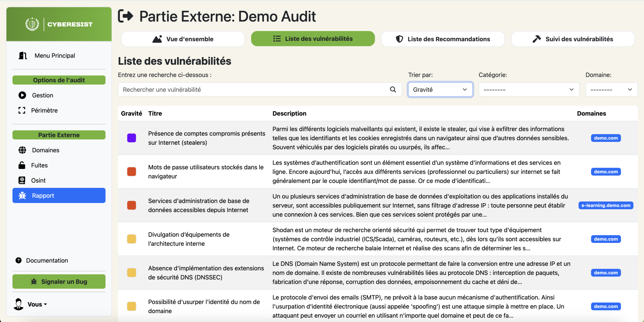The image size is (644, 322).
Task: Expand the Catégorie filter dropdown
Action: (529, 90)
